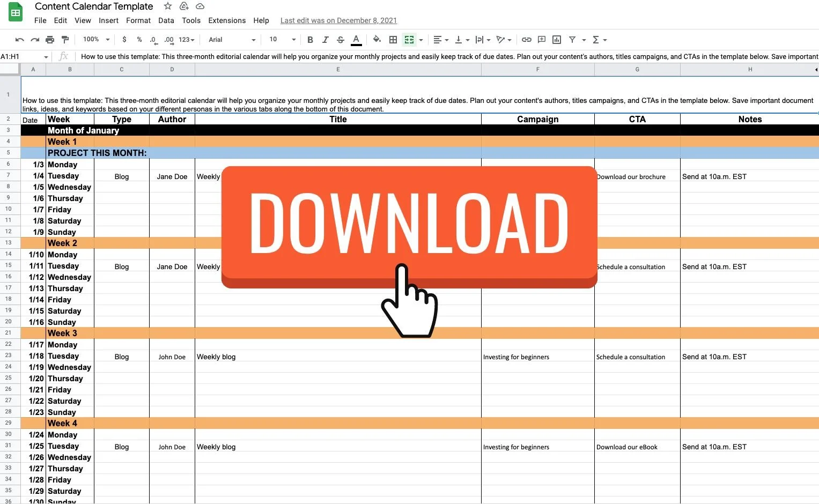
Task: Open the fill color picker
Action: [x=377, y=40]
